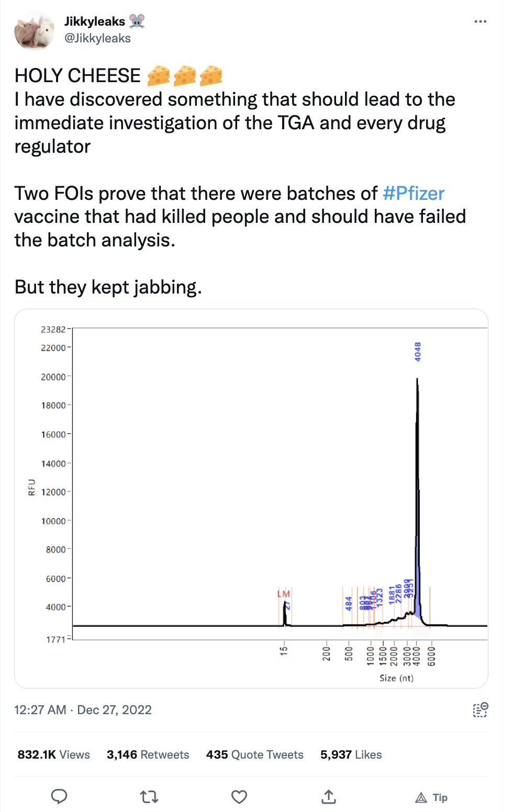Image resolution: width=513 pixels, height=812 pixels.
Task: Click the 4048 peak label in chart
Action: [x=418, y=352]
